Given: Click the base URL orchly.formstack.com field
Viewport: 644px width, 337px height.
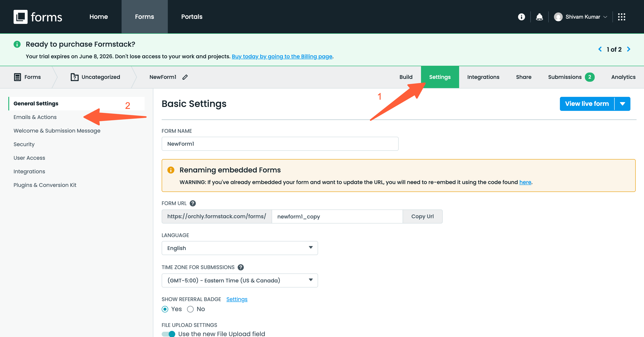Looking at the screenshot, I should click(x=217, y=216).
